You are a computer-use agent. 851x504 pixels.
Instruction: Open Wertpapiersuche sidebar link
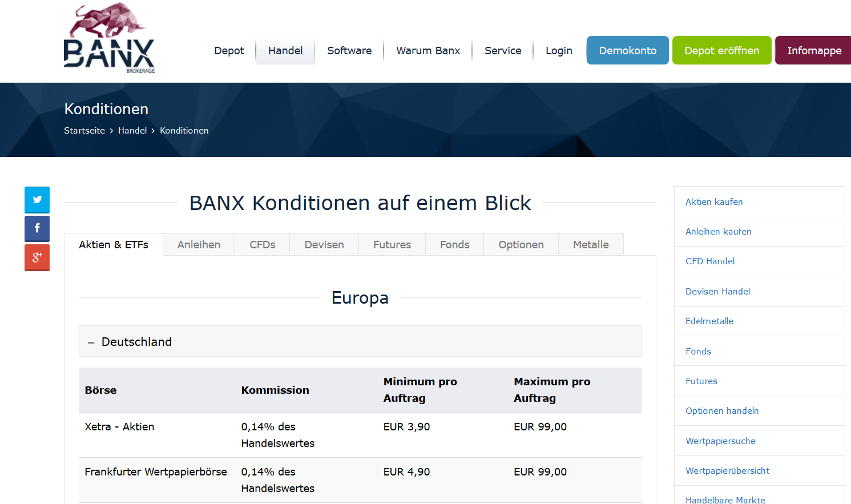[x=720, y=441]
